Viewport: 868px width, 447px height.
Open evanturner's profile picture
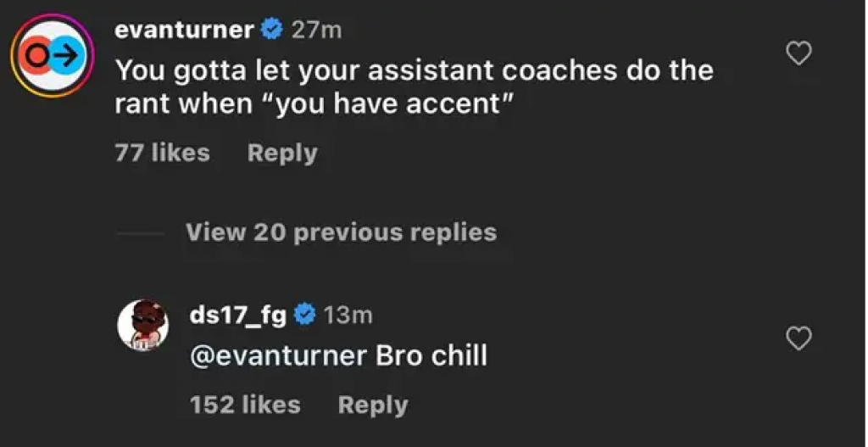(52, 55)
